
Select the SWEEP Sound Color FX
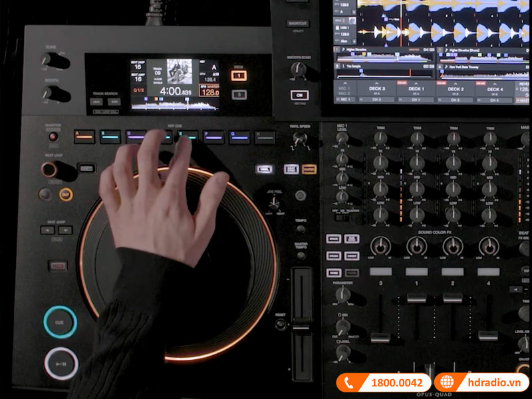point(351,255)
